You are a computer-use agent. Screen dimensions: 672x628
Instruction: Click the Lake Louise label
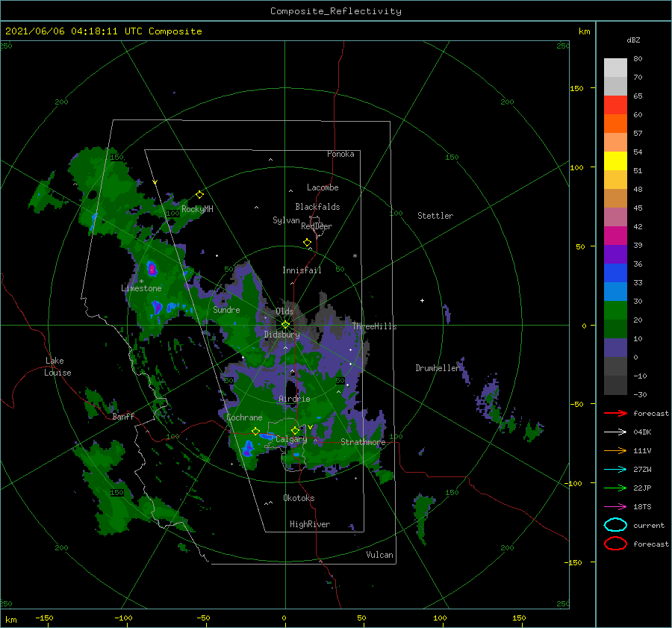[57, 367]
